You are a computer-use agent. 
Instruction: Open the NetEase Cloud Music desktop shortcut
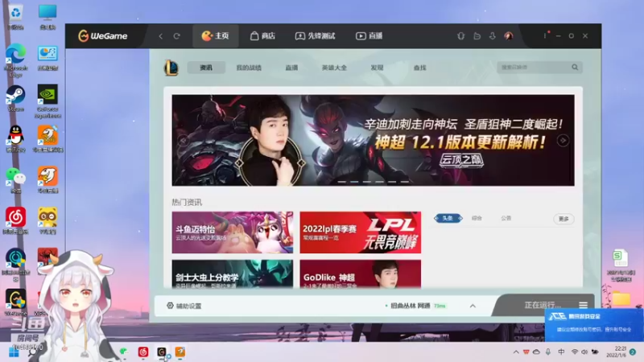[15, 220]
